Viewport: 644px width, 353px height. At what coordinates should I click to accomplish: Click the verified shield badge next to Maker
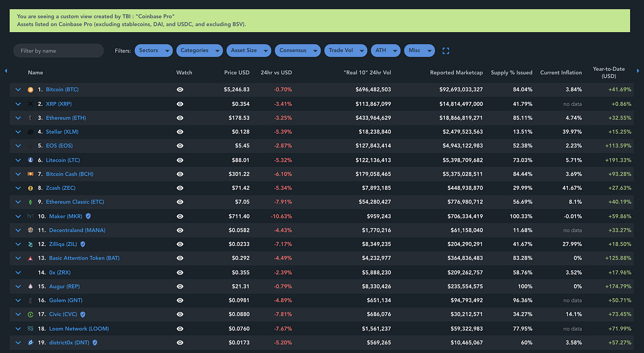tap(88, 217)
